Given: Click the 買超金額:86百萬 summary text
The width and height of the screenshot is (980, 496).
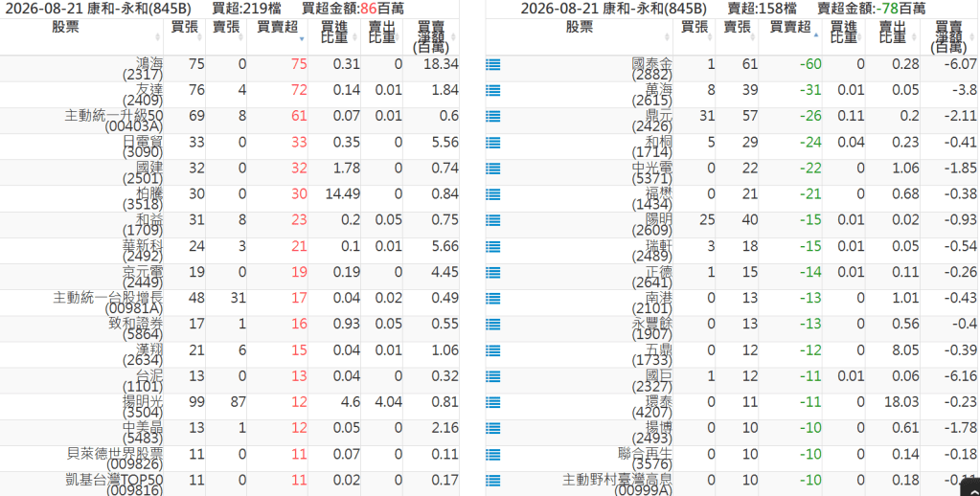Looking at the screenshot, I should click(353, 9).
